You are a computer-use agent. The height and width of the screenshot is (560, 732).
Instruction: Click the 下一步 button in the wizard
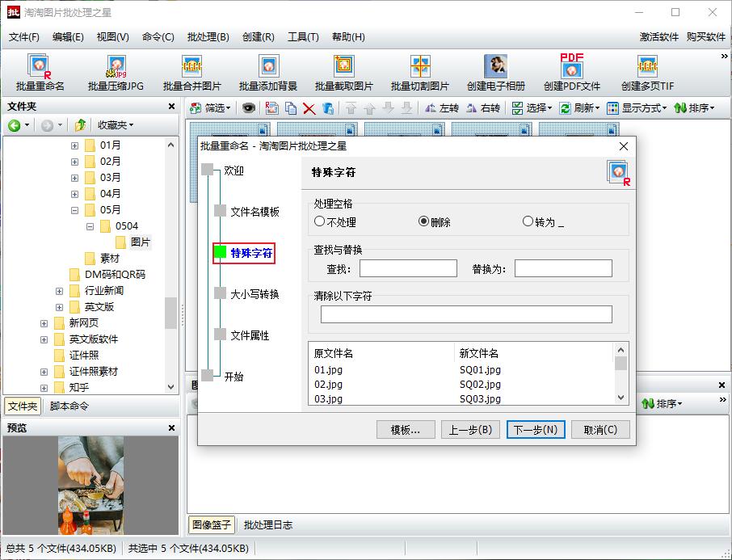535,429
